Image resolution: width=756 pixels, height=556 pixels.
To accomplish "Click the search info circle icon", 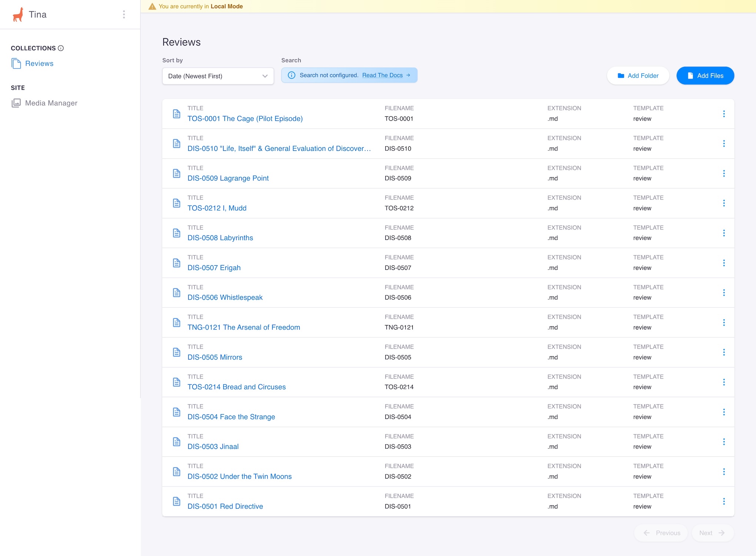I will pyautogui.click(x=291, y=75).
